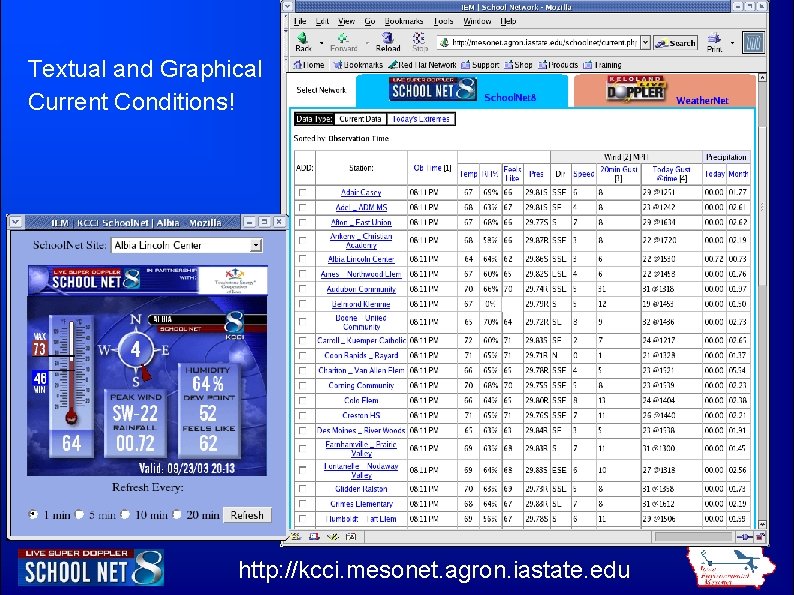Open Home bookmark icon
Screen dimensions: 794x595
point(309,65)
